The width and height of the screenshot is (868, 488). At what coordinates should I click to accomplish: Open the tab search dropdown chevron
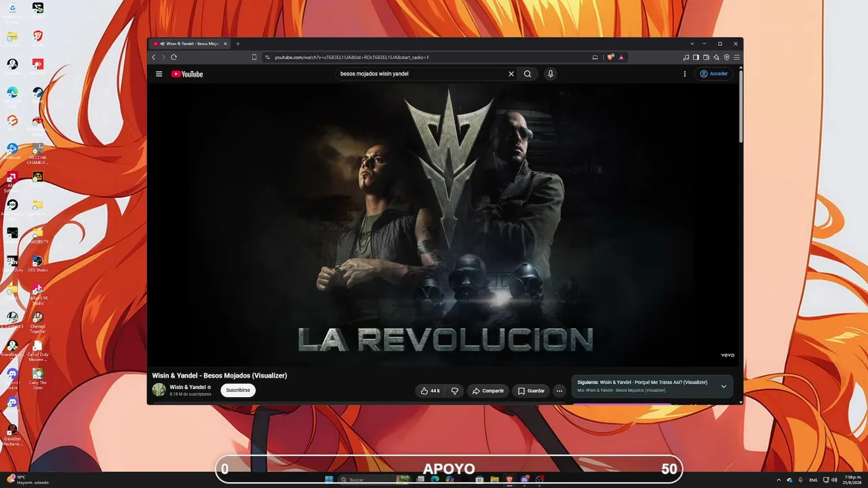(692, 43)
